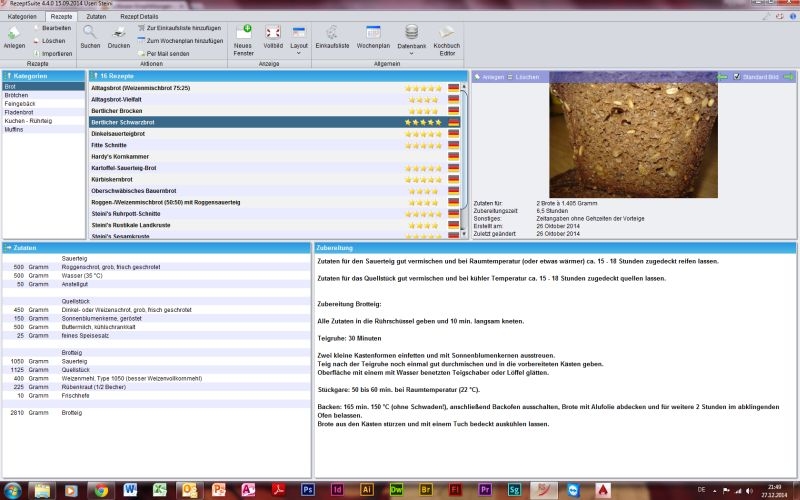This screenshot has height=500, width=800.
Task: Open the Layout dropdown
Action: point(299,40)
